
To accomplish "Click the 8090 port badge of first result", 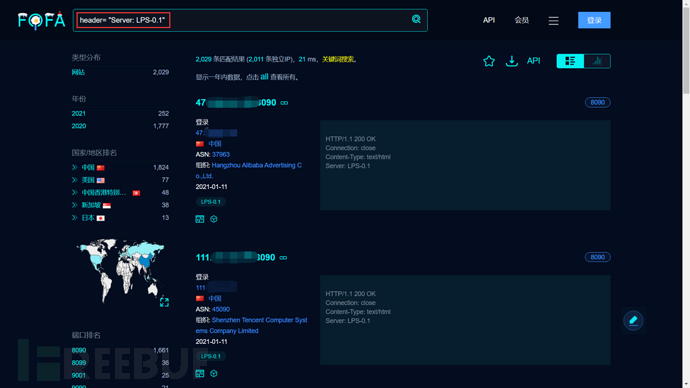I will 598,102.
